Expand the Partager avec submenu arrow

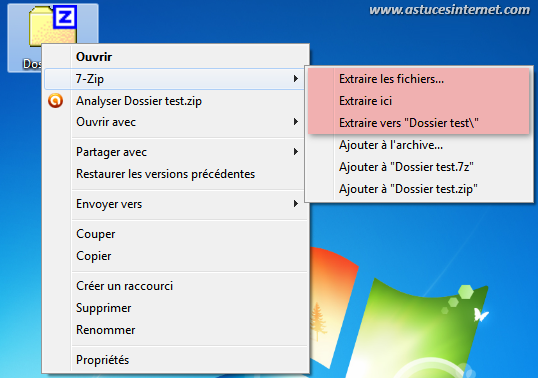pyautogui.click(x=295, y=152)
